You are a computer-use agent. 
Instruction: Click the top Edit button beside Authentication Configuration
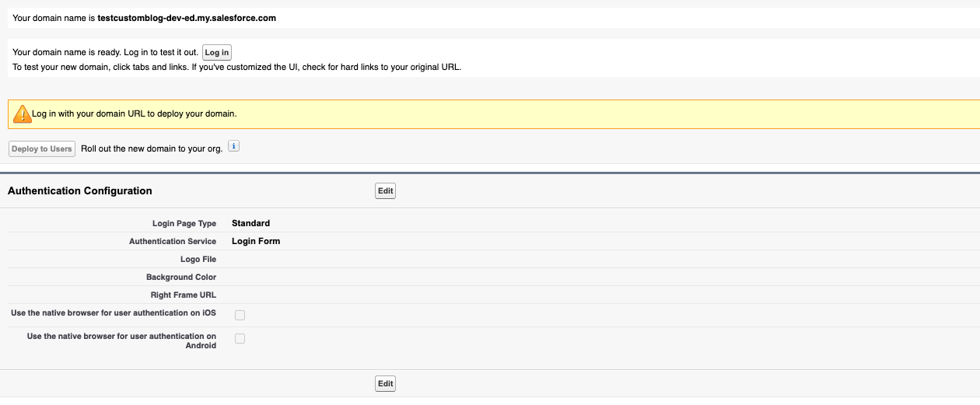pos(385,190)
